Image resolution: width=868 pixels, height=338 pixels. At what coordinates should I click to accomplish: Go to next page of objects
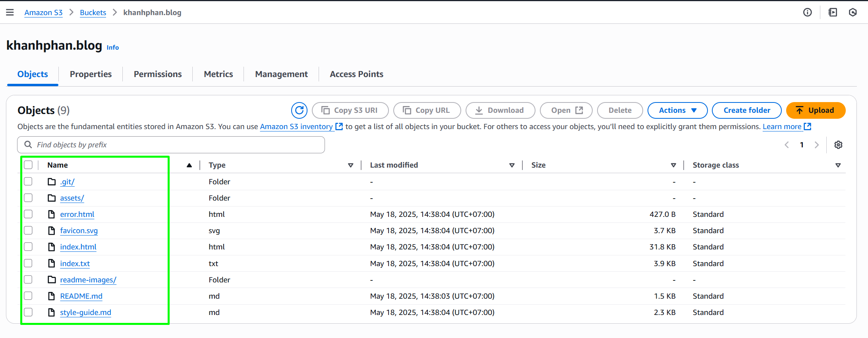817,145
